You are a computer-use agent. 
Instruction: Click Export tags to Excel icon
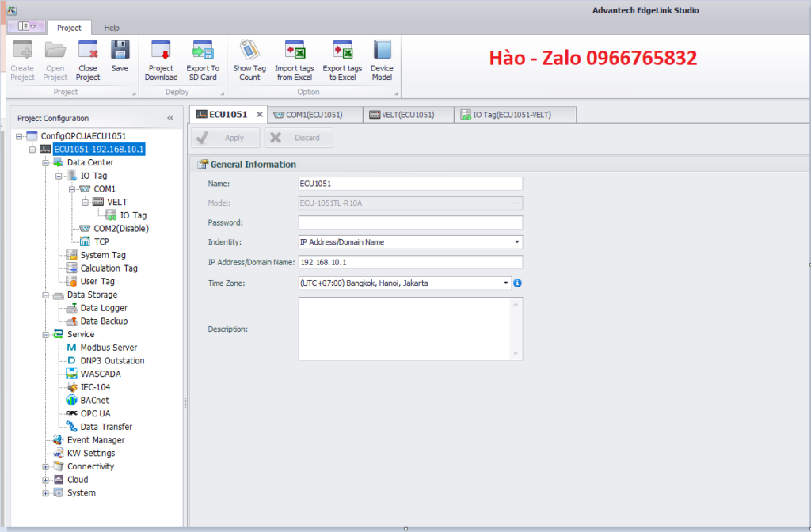click(x=342, y=50)
